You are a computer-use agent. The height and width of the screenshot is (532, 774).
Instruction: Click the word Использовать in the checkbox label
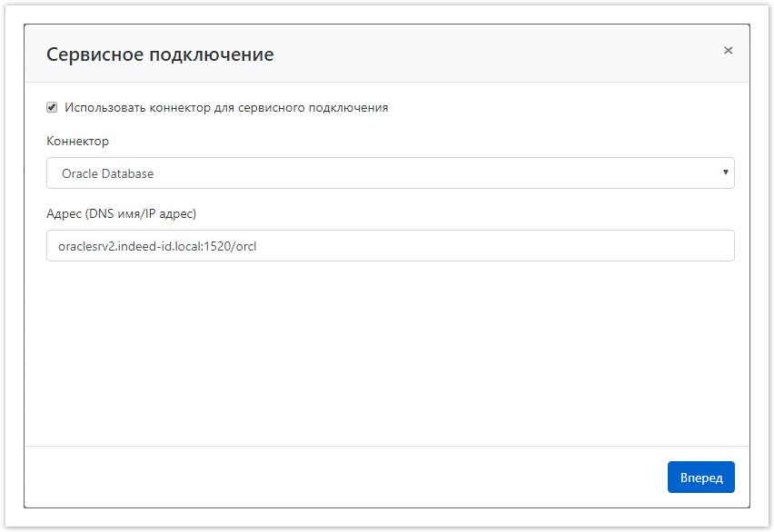point(104,107)
